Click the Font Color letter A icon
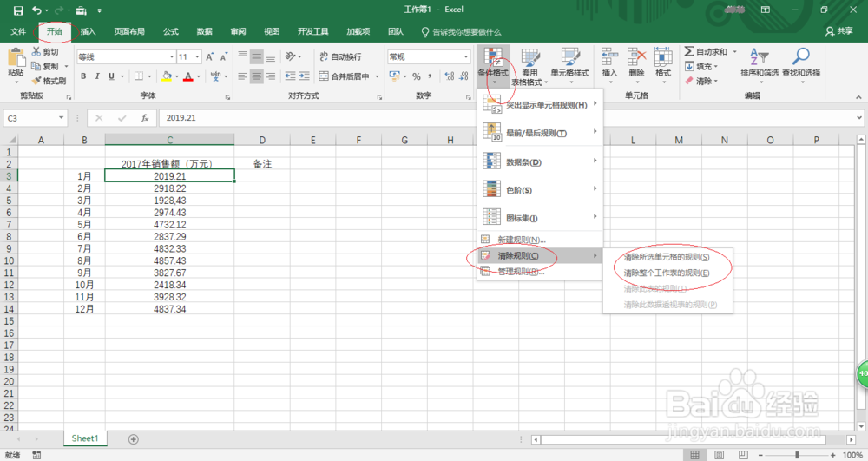 pyautogui.click(x=188, y=76)
